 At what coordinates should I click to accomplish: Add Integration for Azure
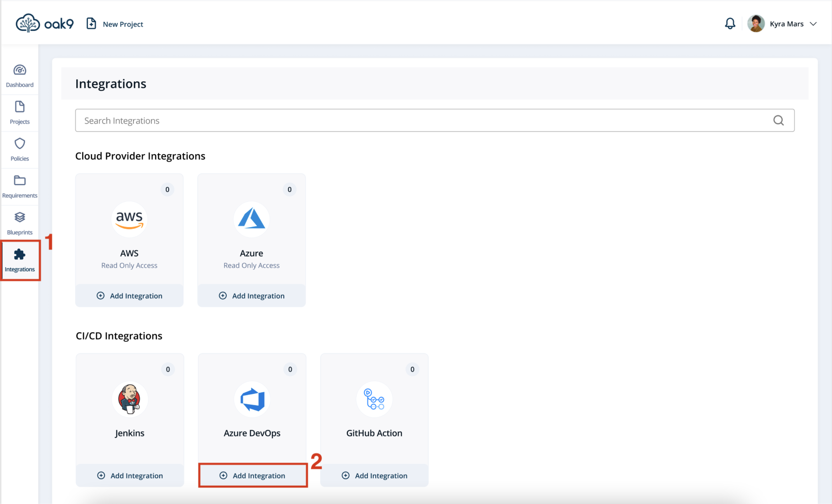coord(252,296)
